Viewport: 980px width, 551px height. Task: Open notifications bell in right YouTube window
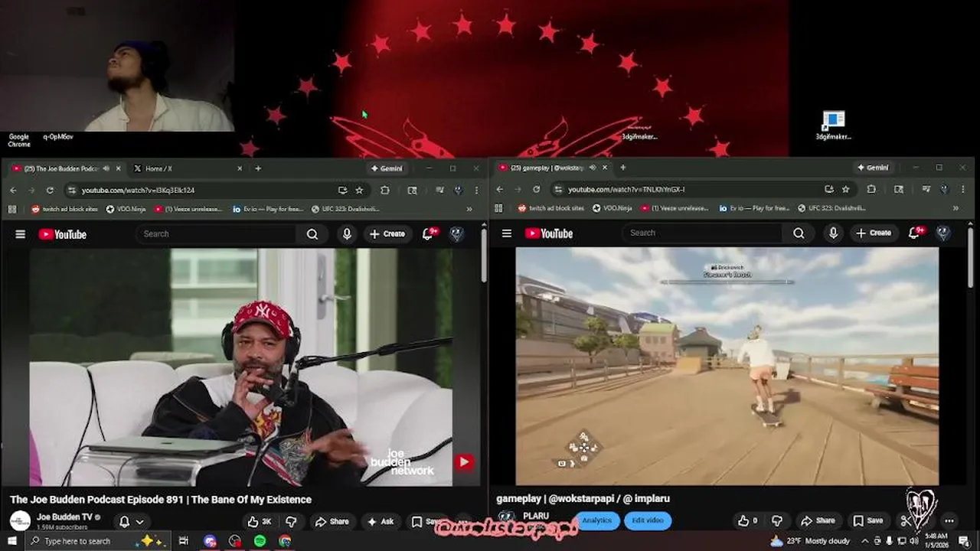[915, 233]
